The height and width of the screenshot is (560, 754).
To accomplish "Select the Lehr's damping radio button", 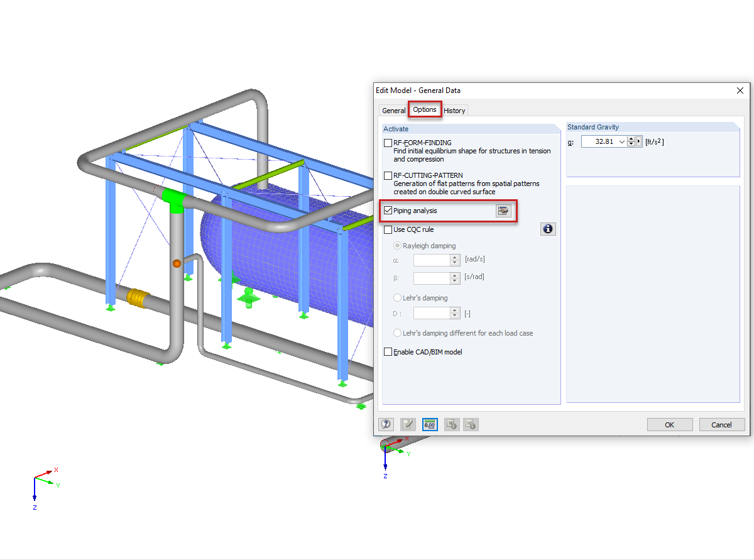I will point(396,297).
